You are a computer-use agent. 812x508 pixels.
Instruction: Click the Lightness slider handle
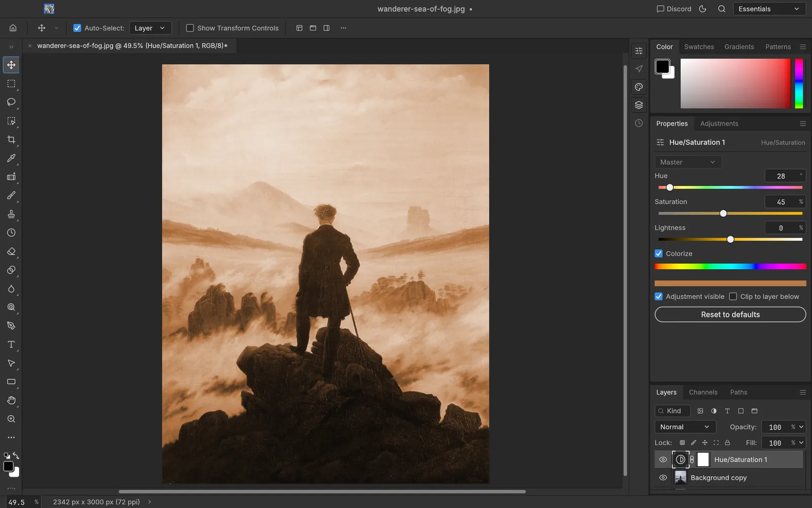coord(730,239)
